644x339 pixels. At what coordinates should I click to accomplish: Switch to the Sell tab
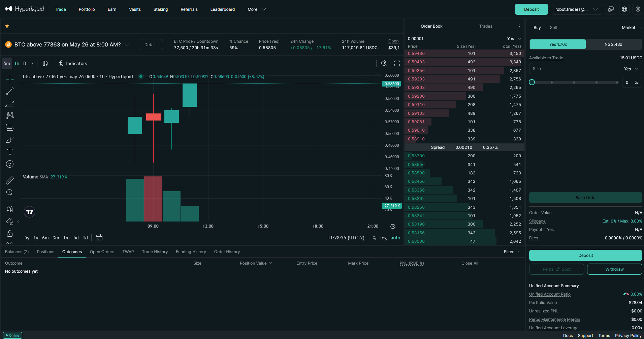[x=553, y=28]
